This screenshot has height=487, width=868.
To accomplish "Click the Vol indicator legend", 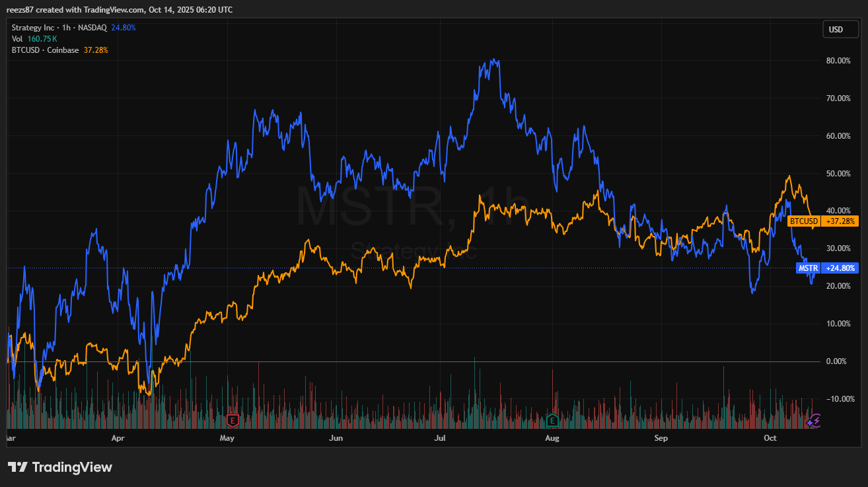I will (x=17, y=39).
